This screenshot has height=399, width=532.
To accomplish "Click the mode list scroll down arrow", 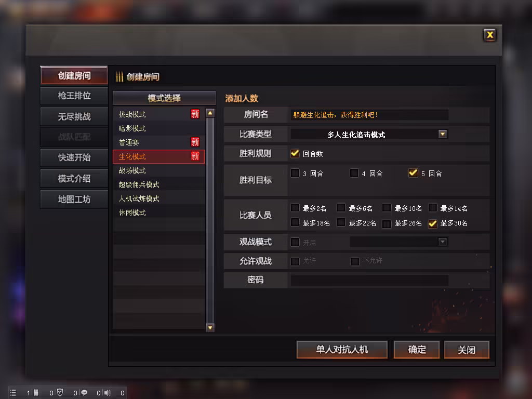I will coord(210,327).
